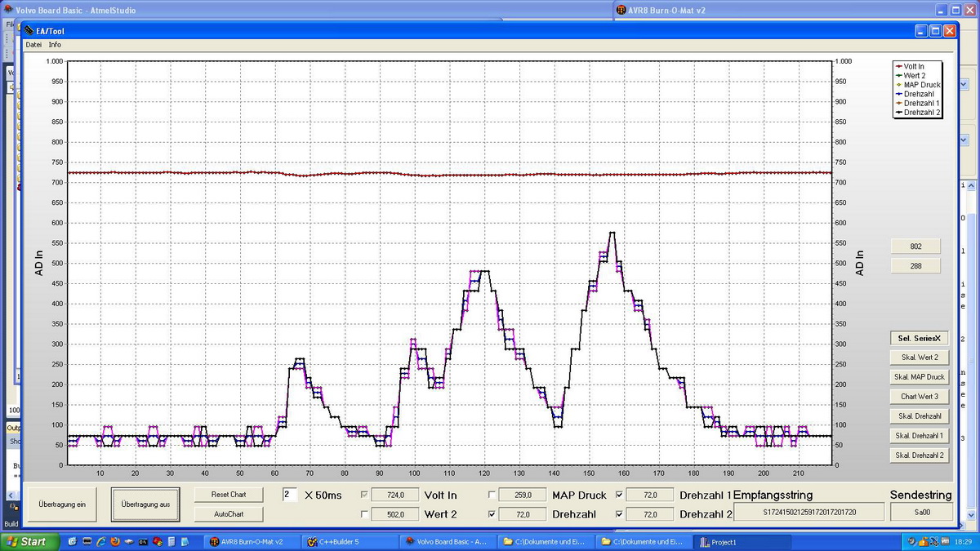
Task: Click the MAP Druck value field 259,0
Action: (x=523, y=495)
